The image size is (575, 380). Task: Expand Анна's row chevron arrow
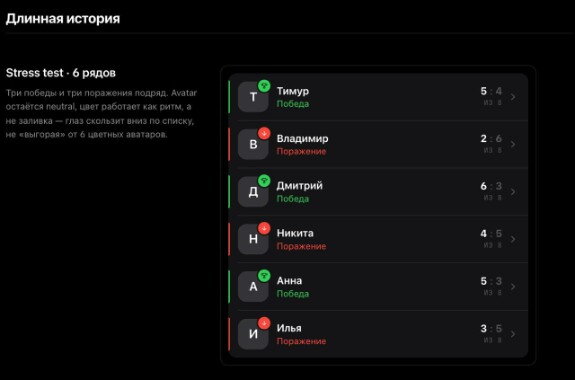pos(513,286)
